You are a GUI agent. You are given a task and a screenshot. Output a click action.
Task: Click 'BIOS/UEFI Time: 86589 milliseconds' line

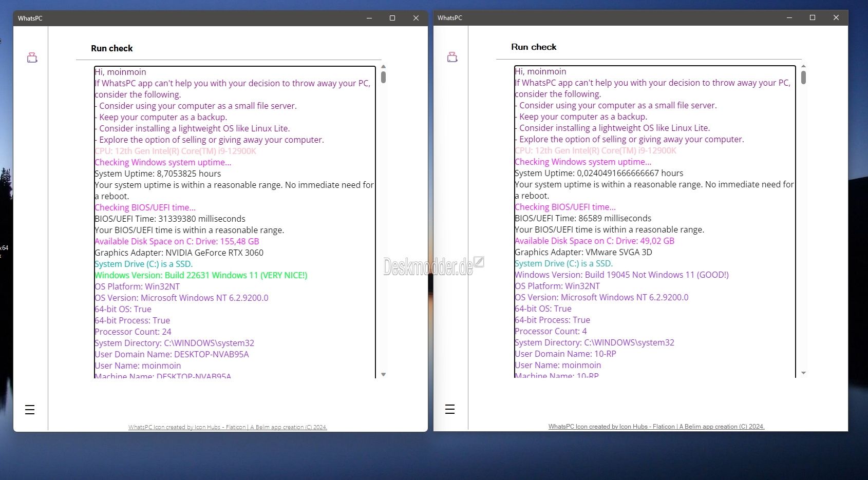pos(583,218)
